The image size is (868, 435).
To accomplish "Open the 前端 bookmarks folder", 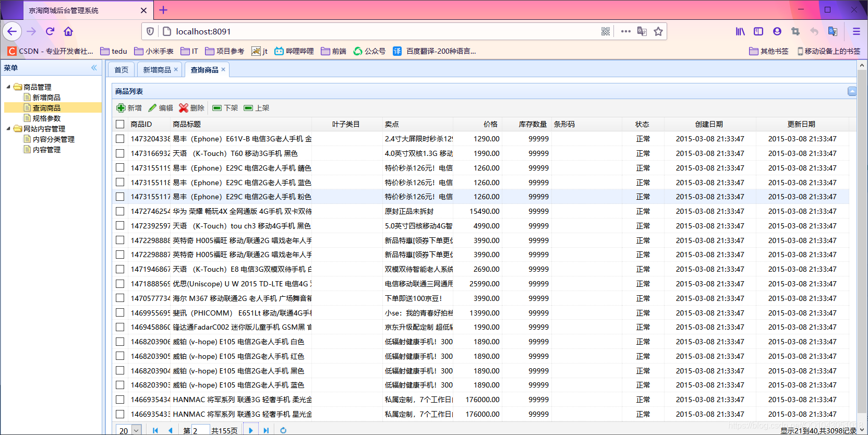I will click(x=334, y=51).
